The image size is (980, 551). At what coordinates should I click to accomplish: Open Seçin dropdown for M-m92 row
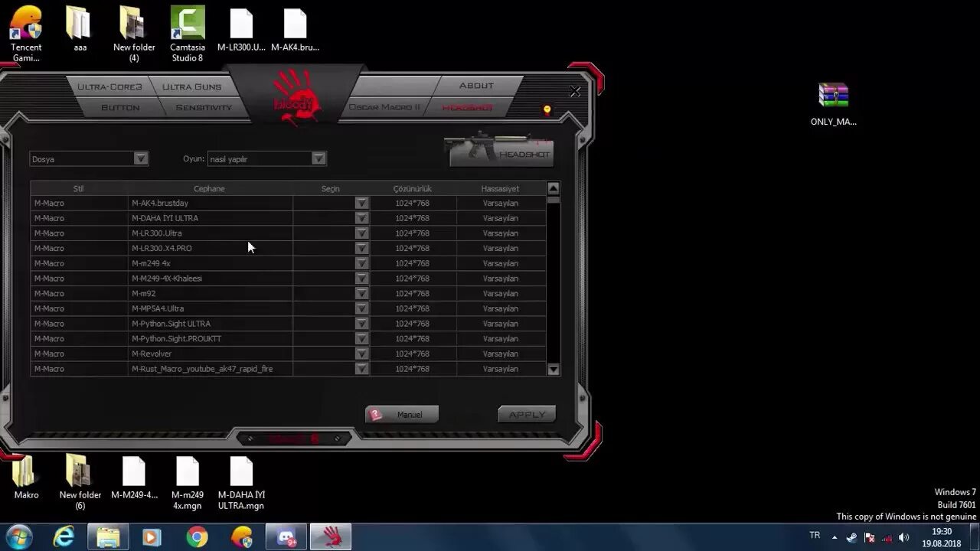coord(361,293)
